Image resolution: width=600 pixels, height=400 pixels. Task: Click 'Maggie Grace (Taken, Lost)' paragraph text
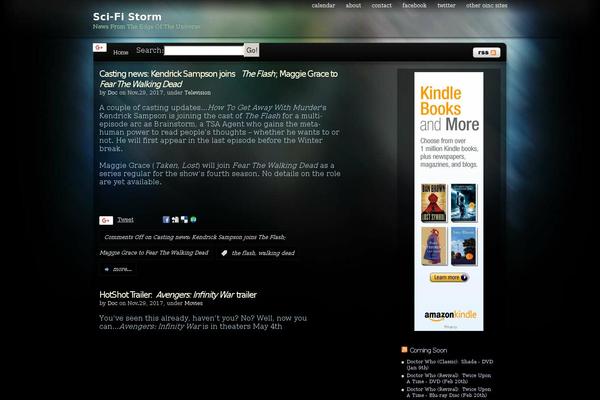pos(220,174)
